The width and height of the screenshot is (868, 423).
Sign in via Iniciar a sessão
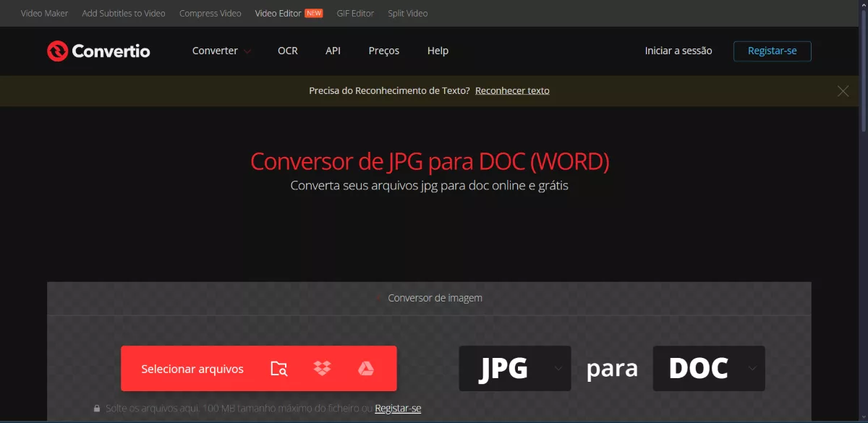(678, 51)
